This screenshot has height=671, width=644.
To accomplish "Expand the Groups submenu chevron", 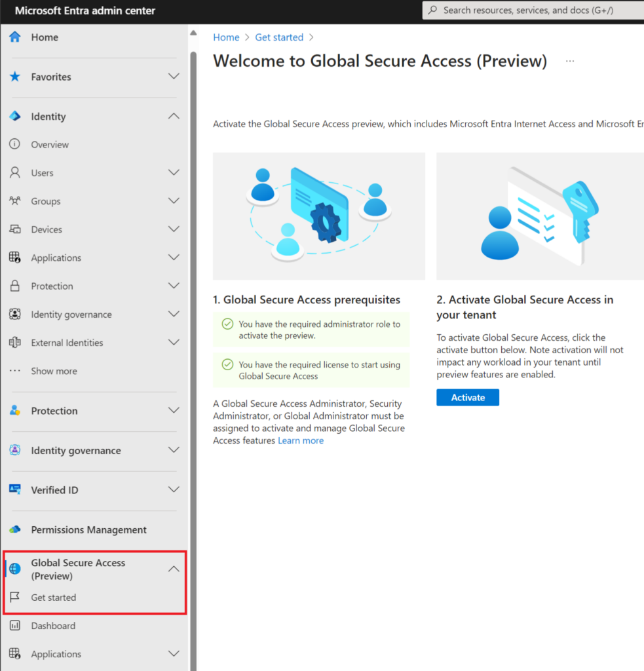I will click(174, 201).
